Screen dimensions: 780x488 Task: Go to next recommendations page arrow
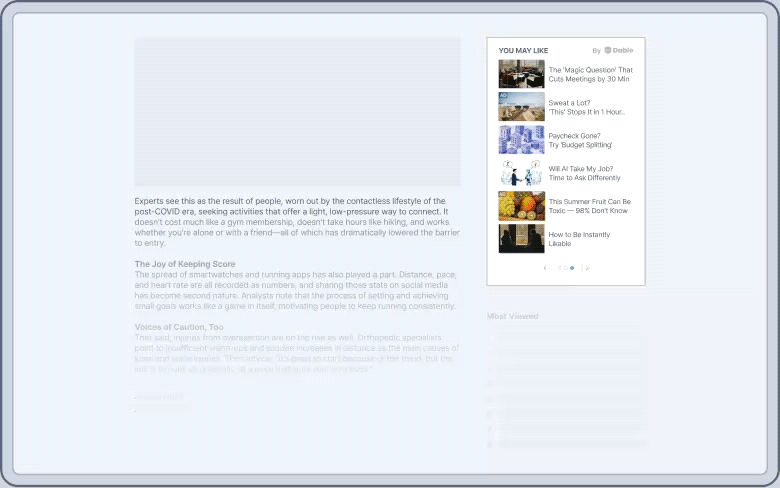pos(587,268)
